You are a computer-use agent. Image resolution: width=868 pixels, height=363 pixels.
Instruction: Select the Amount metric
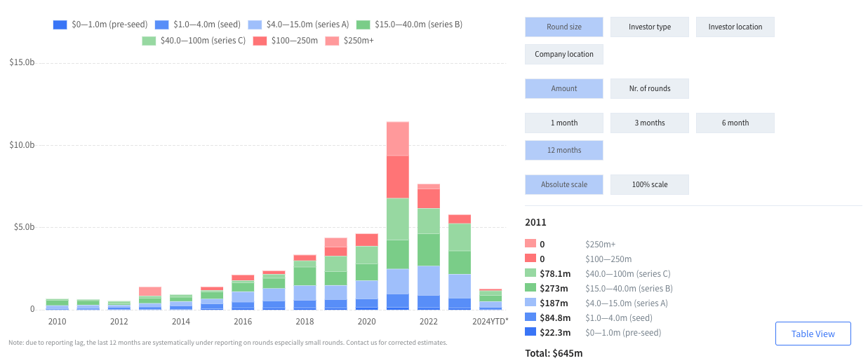pyautogui.click(x=563, y=89)
